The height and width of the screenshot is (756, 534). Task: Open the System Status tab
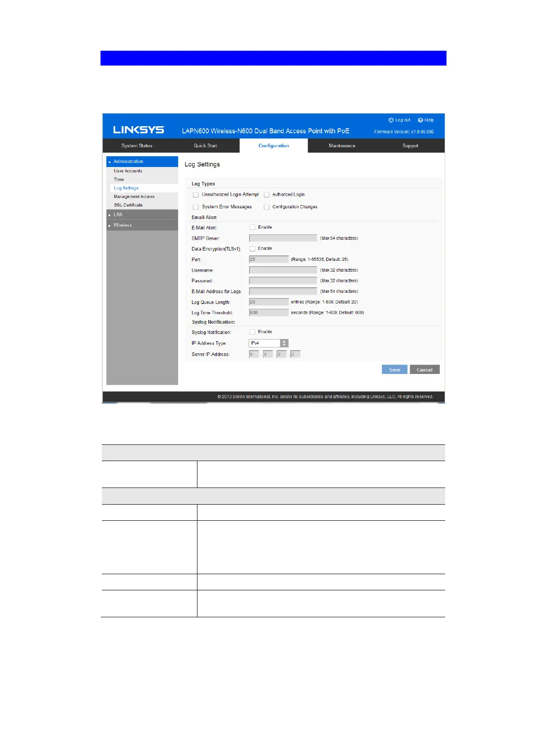pyautogui.click(x=137, y=145)
